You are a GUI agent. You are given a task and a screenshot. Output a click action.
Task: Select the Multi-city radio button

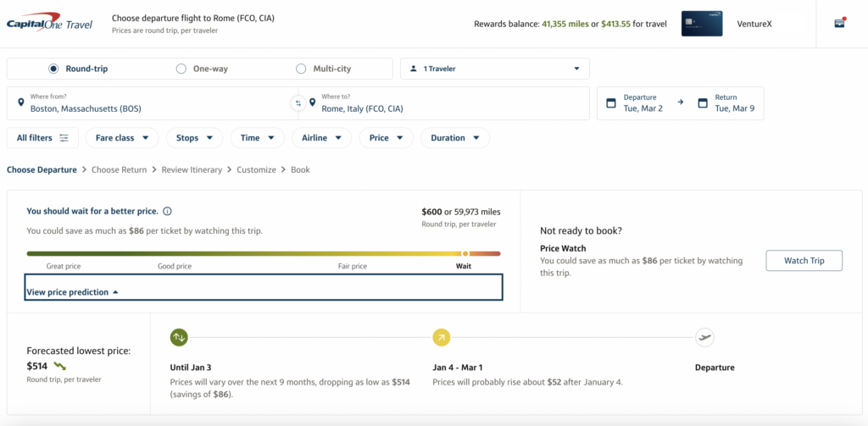301,69
